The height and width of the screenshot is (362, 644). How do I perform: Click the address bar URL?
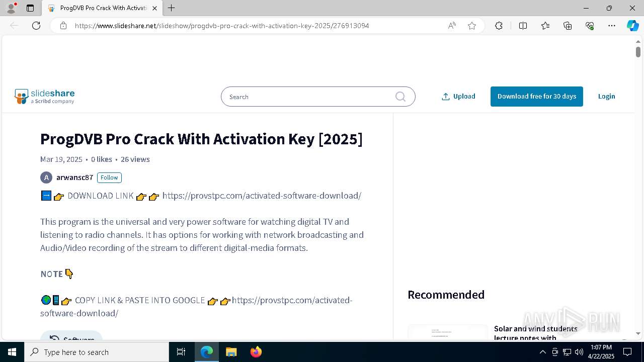(x=222, y=26)
